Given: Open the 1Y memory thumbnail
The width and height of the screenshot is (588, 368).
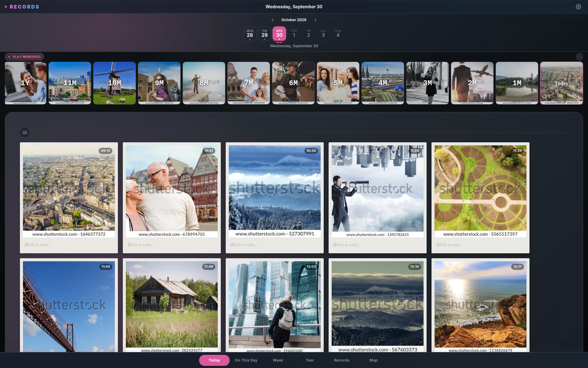Looking at the screenshot, I should click(25, 83).
